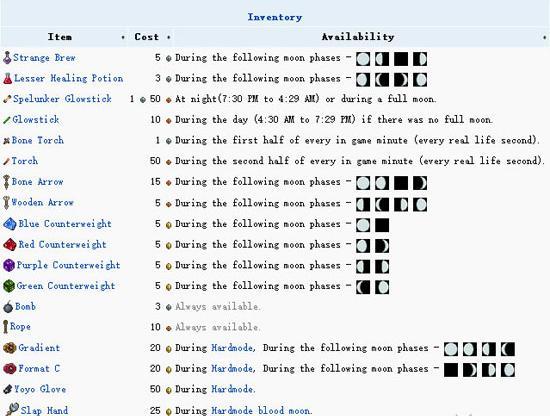Open the Hardmode link in Gradient row
The width and height of the screenshot is (550, 416).
pyautogui.click(x=232, y=348)
